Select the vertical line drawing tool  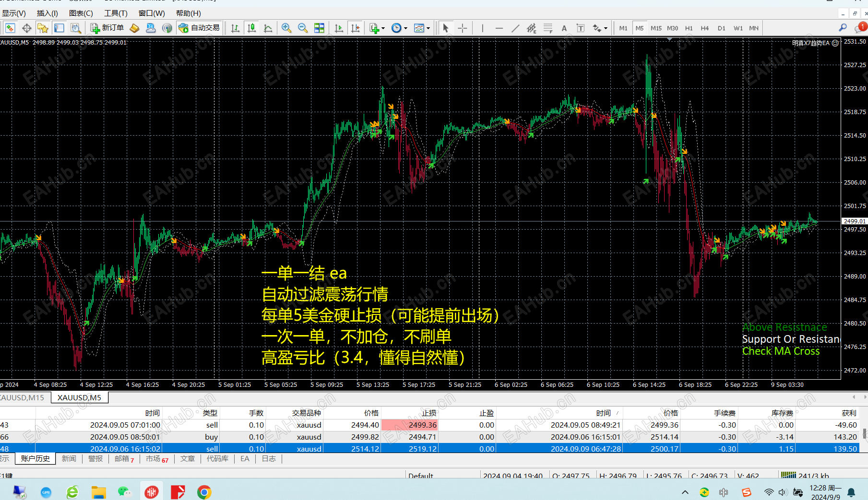click(x=482, y=28)
